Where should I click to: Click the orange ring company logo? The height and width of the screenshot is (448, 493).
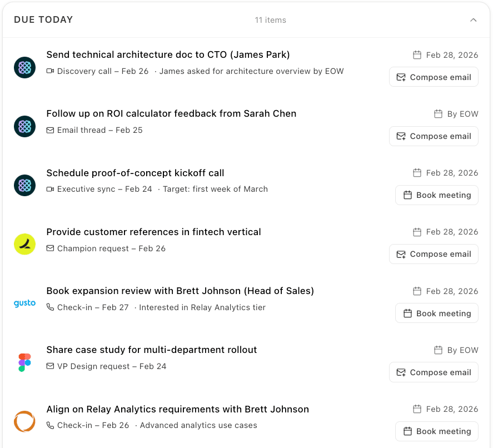24,421
